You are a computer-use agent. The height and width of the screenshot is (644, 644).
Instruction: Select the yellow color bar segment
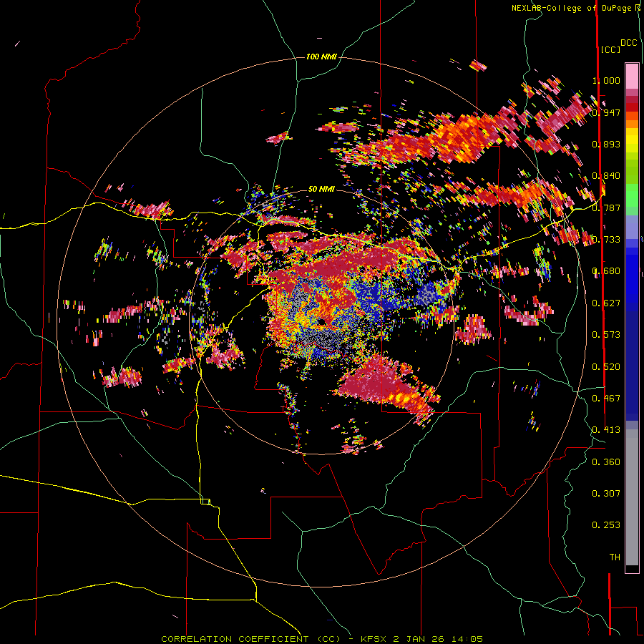pos(632,140)
